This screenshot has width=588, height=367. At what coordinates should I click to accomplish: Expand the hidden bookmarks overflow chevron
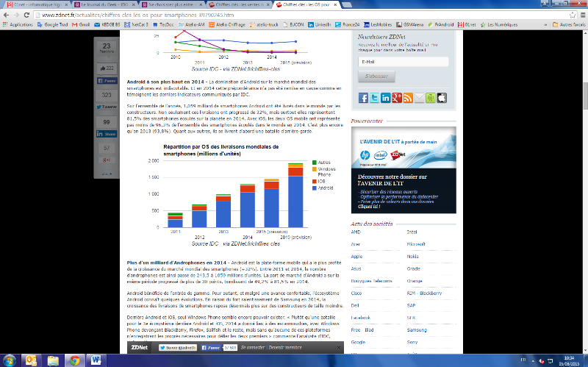click(545, 25)
